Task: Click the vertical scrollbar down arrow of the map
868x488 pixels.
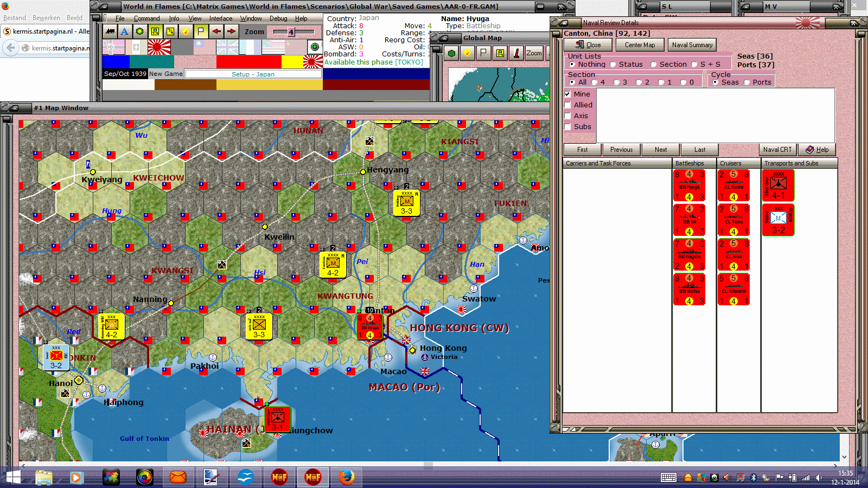Action: click(844, 457)
